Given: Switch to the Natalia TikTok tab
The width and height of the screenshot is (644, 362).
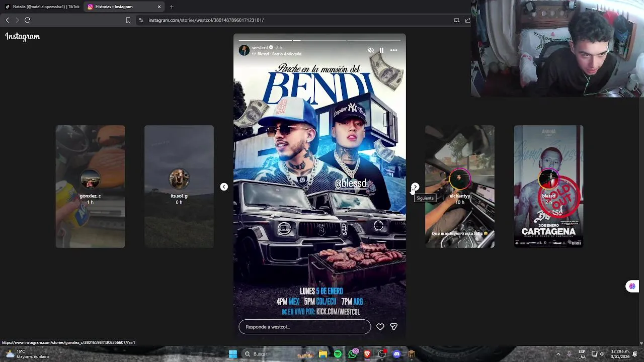Looking at the screenshot, I should pyautogui.click(x=42, y=7).
